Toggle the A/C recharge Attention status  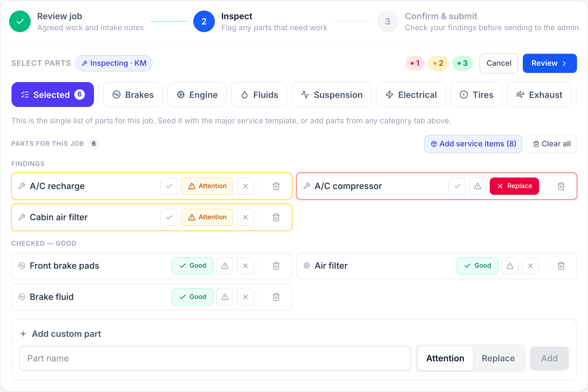[x=207, y=186]
